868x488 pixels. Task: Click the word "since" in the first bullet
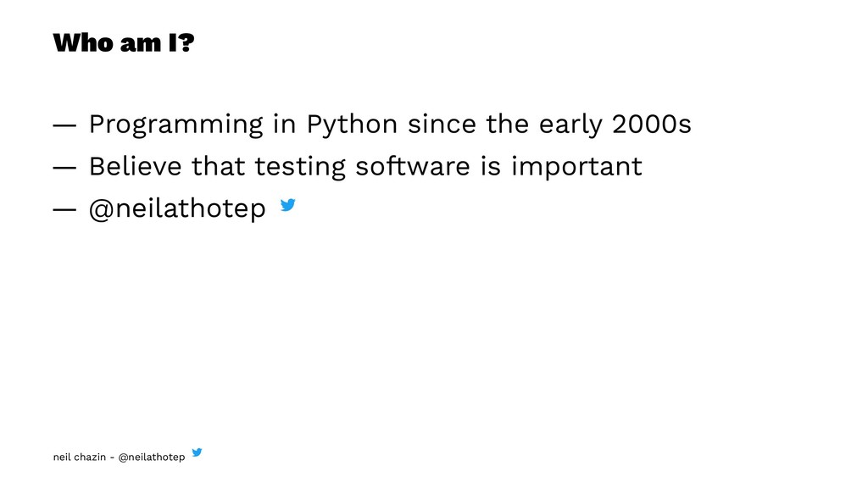pos(442,125)
